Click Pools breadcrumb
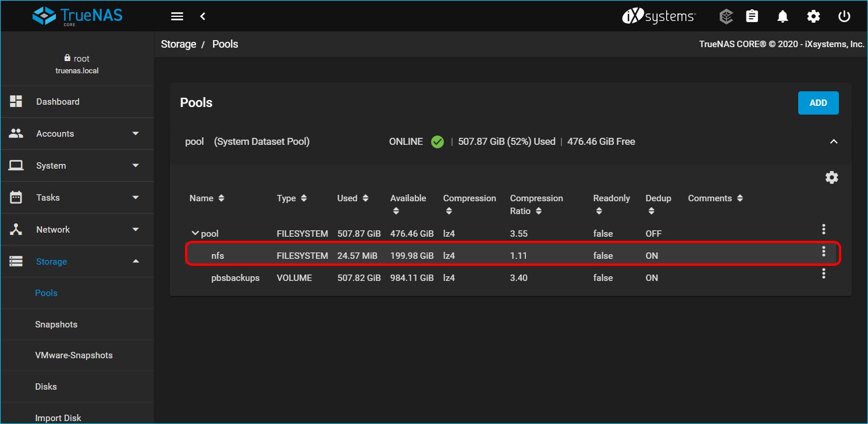Image resolution: width=868 pixels, height=424 pixels. tap(225, 44)
